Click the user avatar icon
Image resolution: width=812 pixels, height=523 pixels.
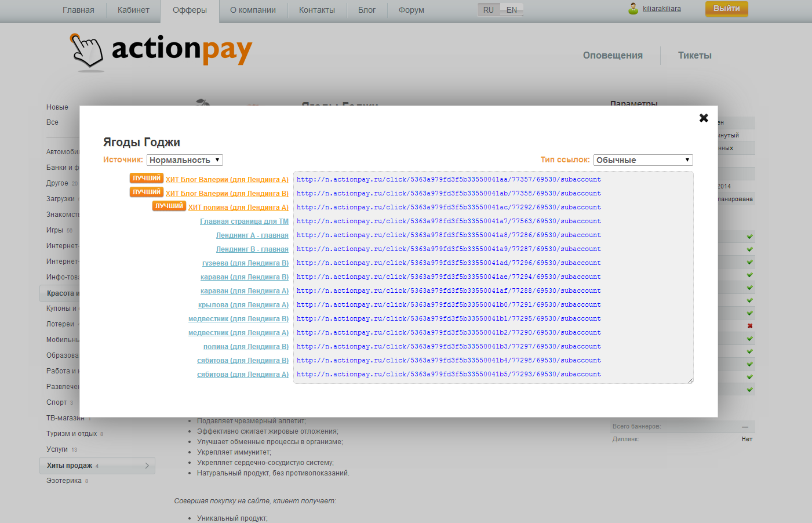[x=633, y=9]
